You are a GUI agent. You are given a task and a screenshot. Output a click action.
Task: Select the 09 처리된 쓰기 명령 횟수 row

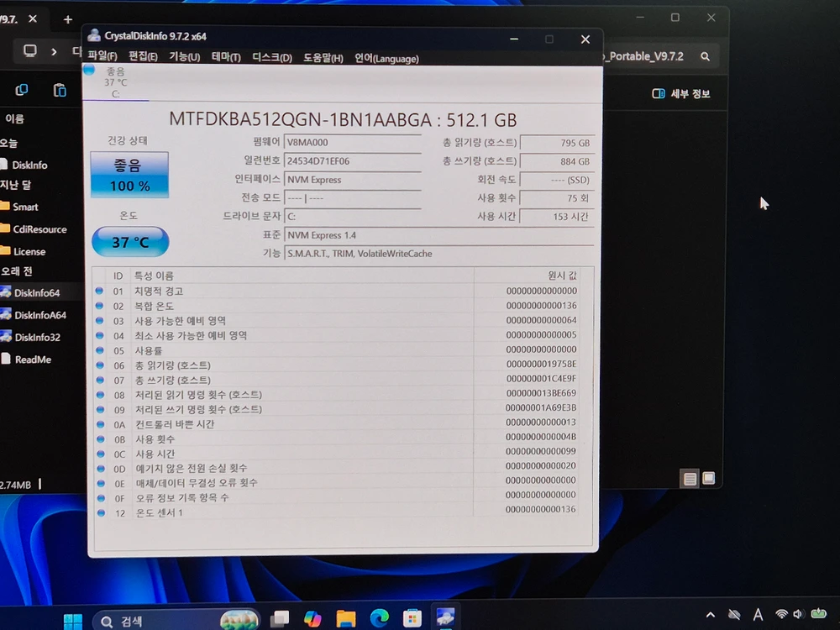(337, 409)
